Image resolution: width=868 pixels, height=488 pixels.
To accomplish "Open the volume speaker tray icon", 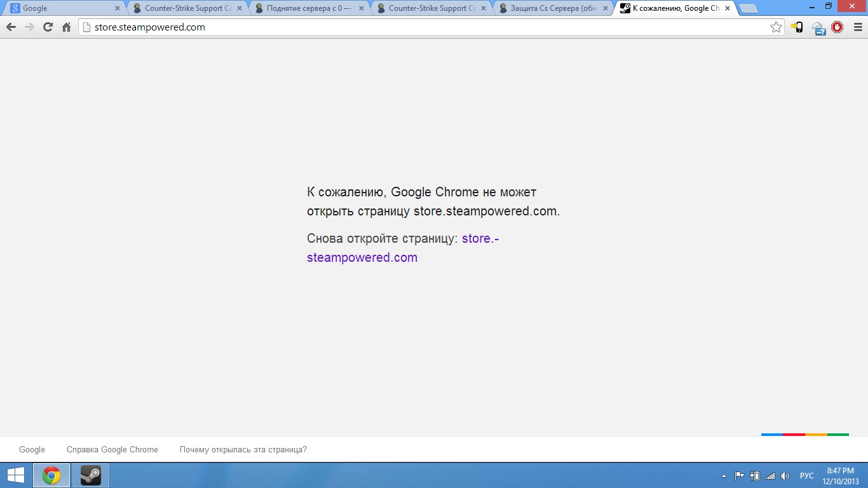I will pyautogui.click(x=785, y=475).
